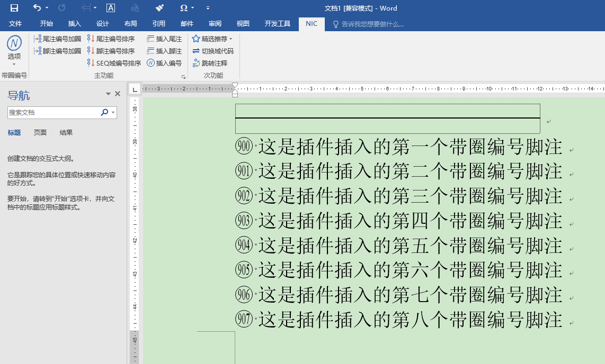Click the 告诉我您想要做什么 search box
Image resolution: width=605 pixels, height=364 pixels.
click(x=369, y=24)
